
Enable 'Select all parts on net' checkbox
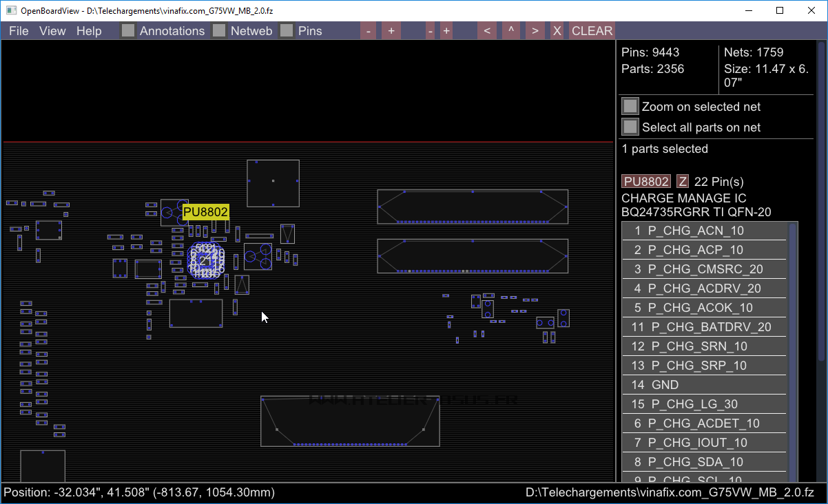pos(630,127)
